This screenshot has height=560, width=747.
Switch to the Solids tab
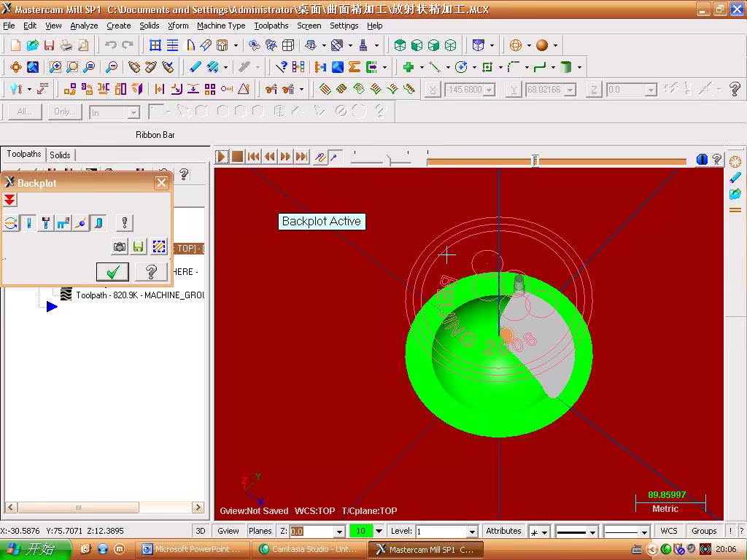tap(60, 155)
